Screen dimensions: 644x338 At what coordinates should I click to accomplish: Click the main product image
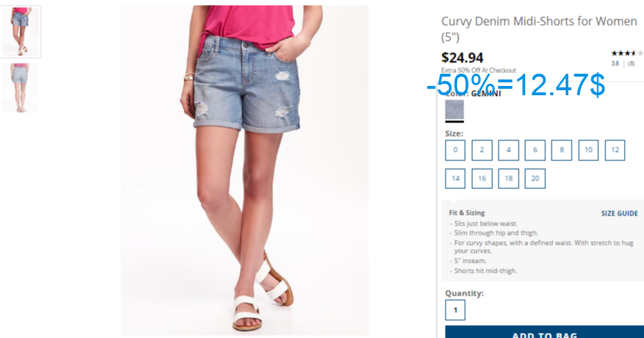click(x=244, y=170)
